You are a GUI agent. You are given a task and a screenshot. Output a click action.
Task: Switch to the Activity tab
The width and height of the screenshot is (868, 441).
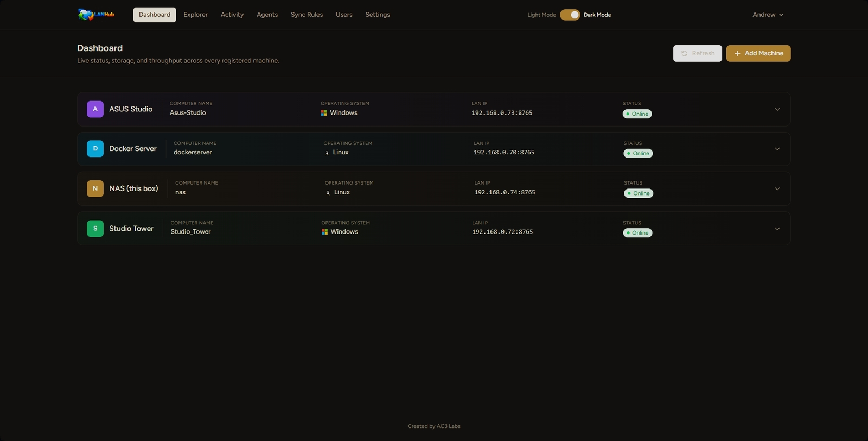pyautogui.click(x=232, y=15)
